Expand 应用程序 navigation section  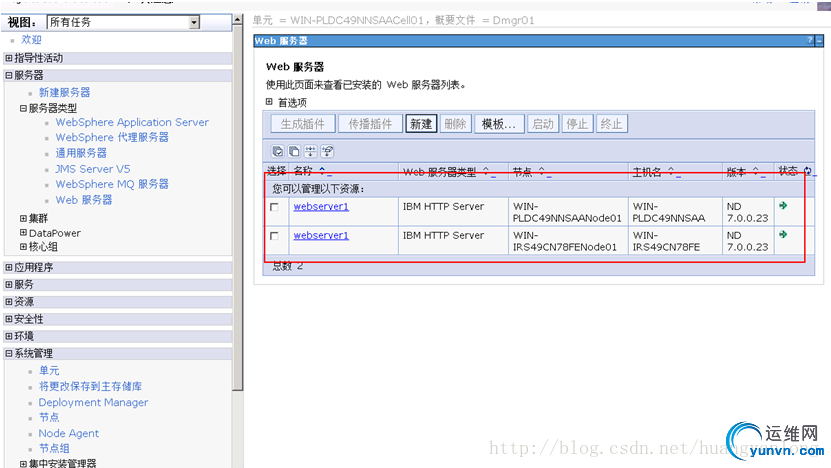tap(8, 267)
